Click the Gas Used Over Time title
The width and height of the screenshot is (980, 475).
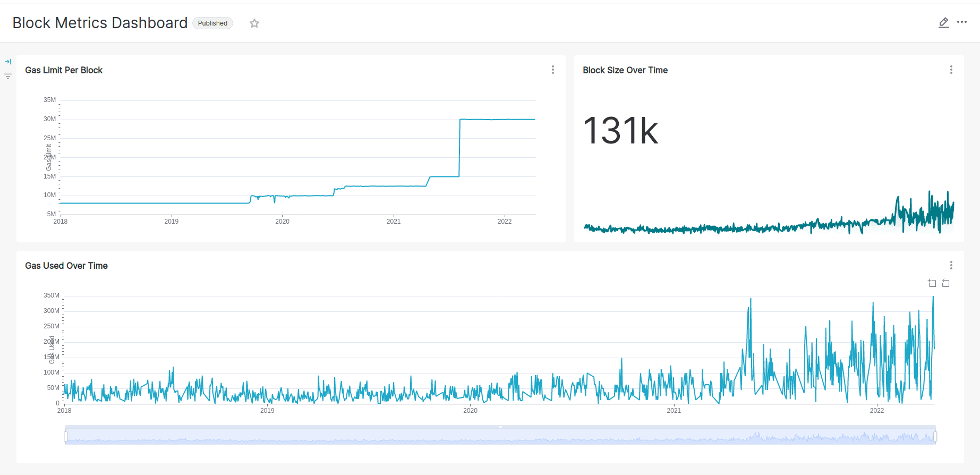coord(66,266)
